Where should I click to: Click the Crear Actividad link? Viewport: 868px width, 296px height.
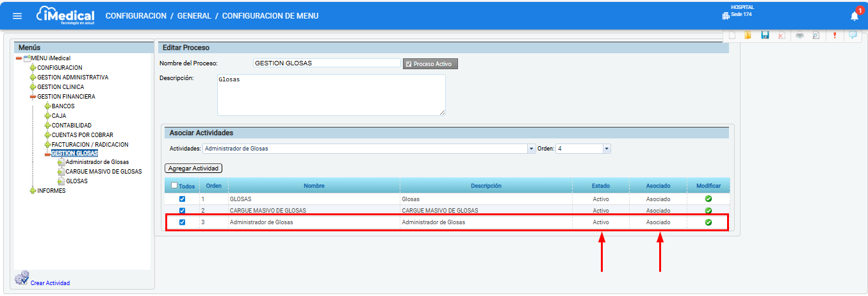50,283
